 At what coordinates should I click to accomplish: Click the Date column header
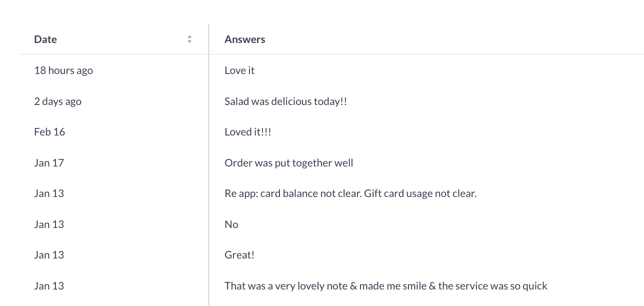coord(45,39)
